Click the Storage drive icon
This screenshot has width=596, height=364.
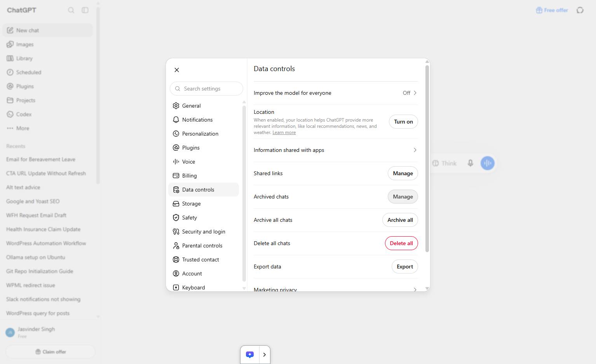pyautogui.click(x=176, y=204)
